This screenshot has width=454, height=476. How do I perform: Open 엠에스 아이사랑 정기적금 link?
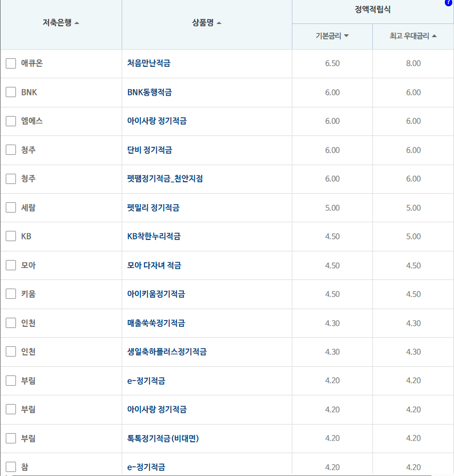click(x=157, y=121)
